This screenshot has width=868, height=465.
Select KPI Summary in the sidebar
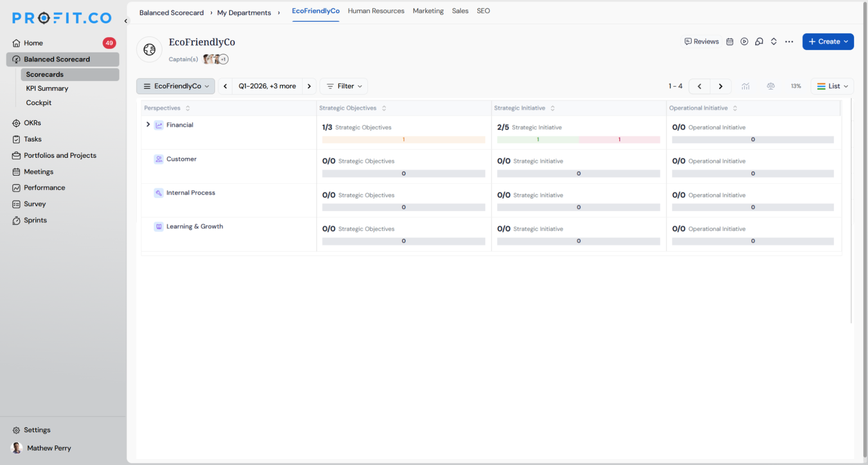(x=47, y=88)
